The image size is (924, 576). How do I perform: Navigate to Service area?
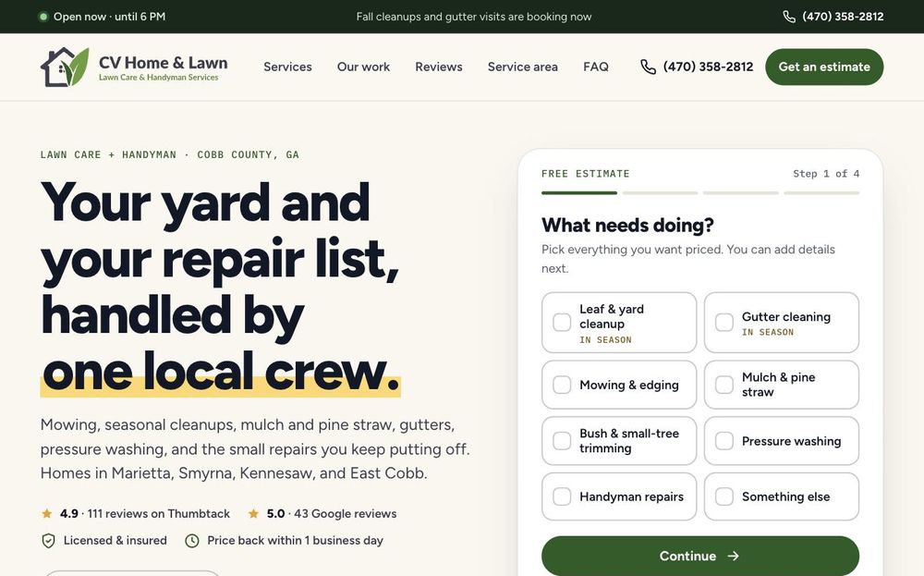[523, 67]
